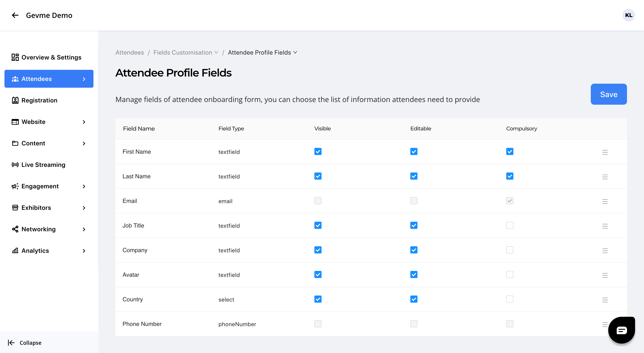The height and width of the screenshot is (353, 644).
Task: Open the chat widget bubble icon
Action: point(621,330)
